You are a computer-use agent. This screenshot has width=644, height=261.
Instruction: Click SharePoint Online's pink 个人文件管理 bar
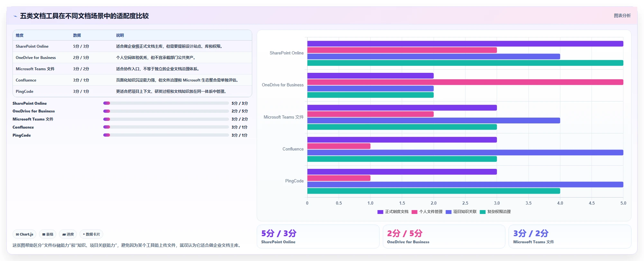tap(402, 50)
